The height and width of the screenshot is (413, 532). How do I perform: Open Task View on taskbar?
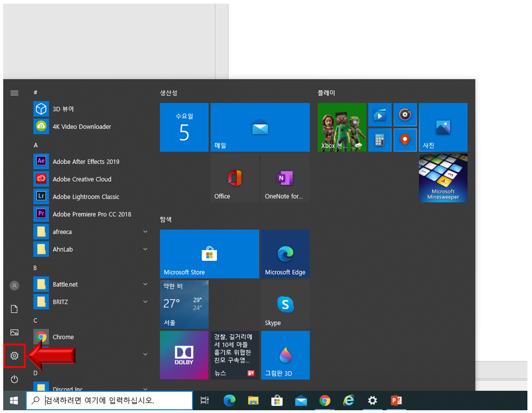[x=205, y=401]
